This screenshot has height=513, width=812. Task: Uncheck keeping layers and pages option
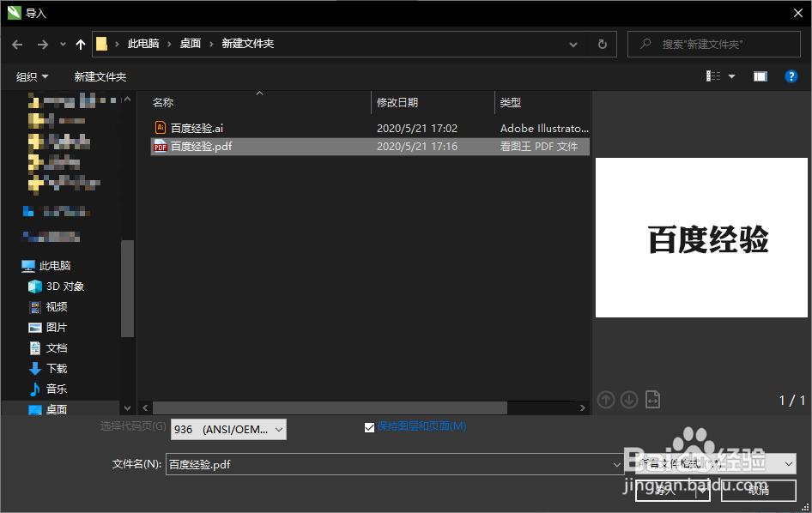369,425
